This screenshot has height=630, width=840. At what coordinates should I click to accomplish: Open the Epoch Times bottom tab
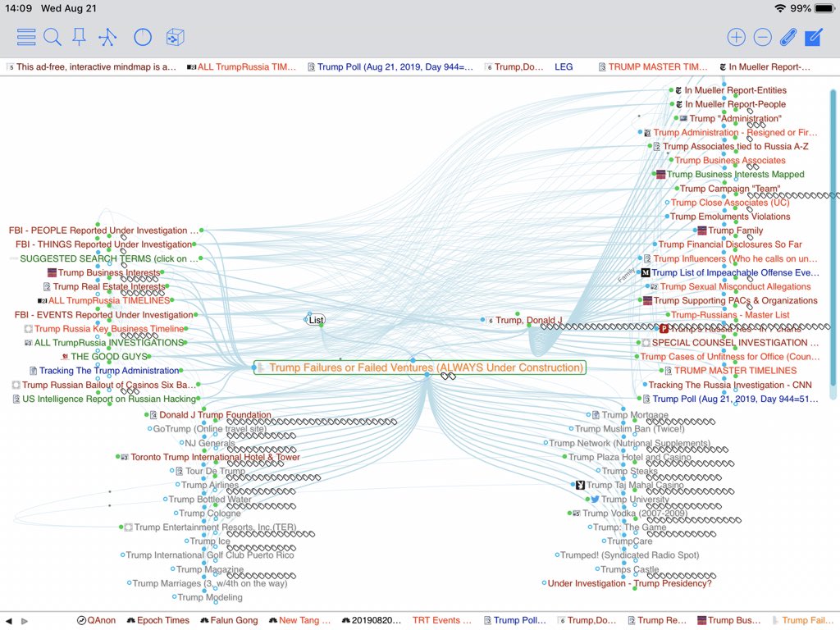[158, 620]
